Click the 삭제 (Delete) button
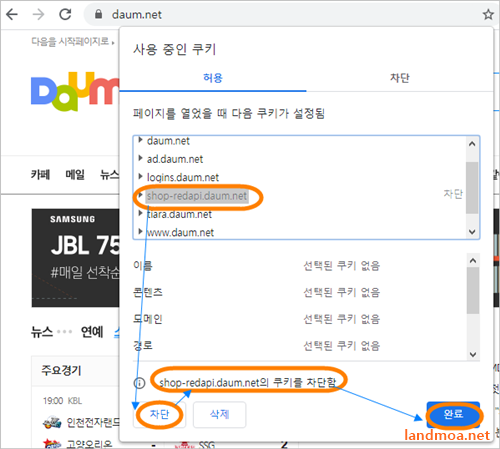The image size is (500, 449). pyautogui.click(x=219, y=414)
